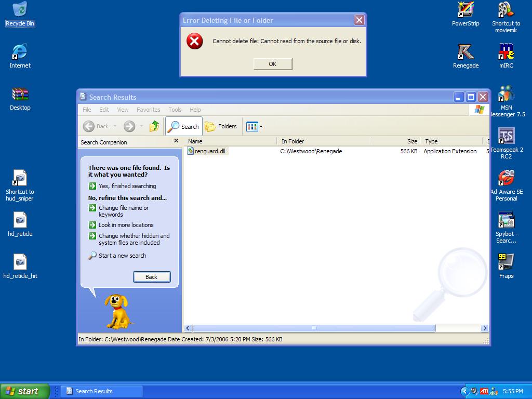Open the Tools menu

click(175, 110)
